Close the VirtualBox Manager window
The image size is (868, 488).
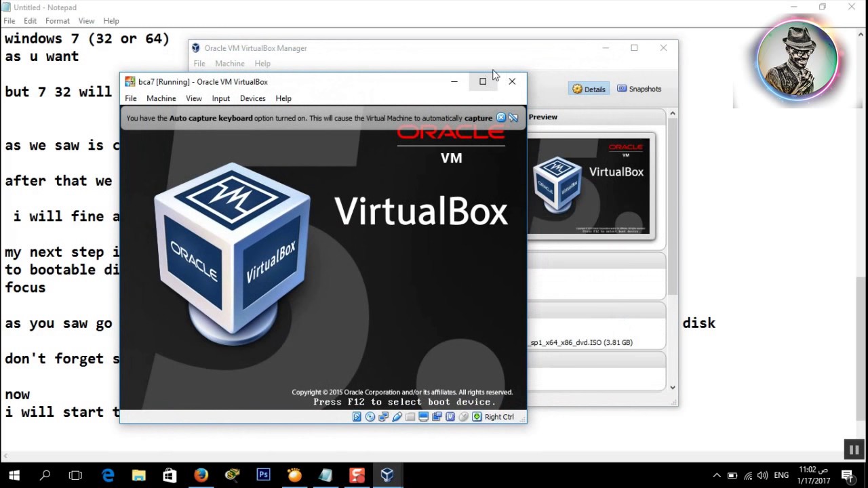click(x=663, y=48)
